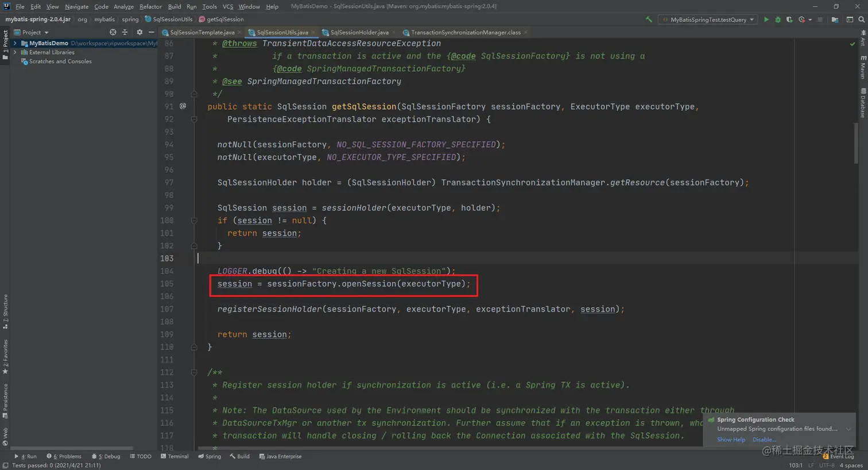Open the Refactor menu
This screenshot has width=868, height=470.
pos(150,6)
